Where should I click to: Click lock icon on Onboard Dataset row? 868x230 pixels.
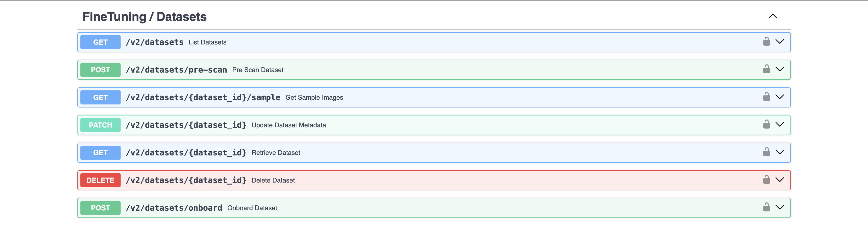coord(766,207)
